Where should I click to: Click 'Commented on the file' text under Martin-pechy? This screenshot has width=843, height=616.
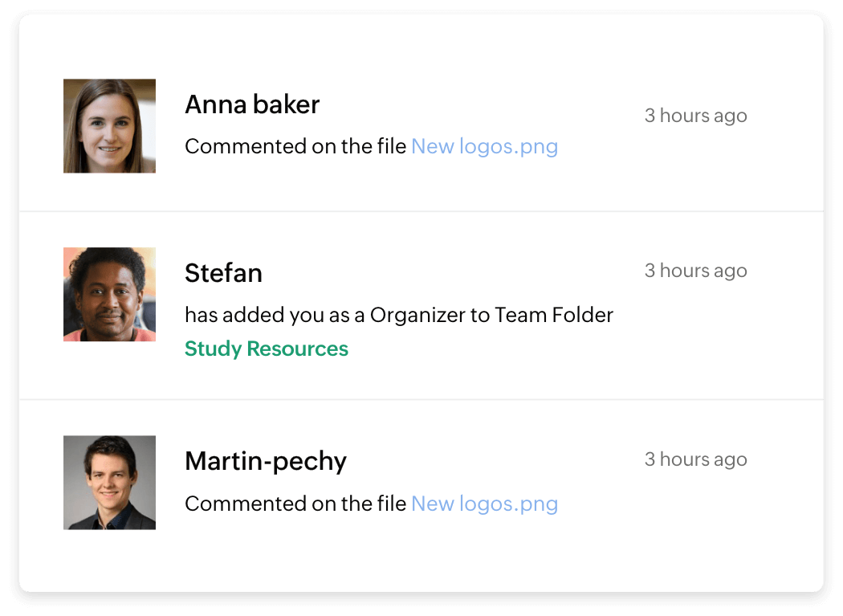coord(295,504)
